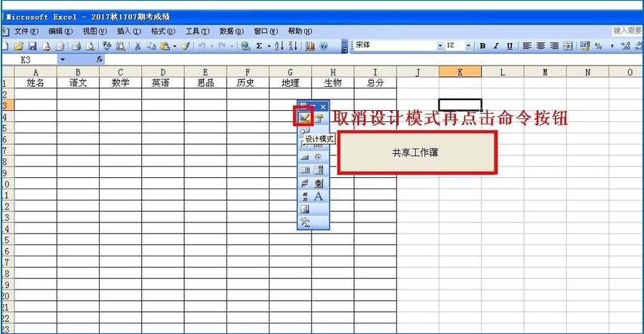Viewport: 644px width, 334px height.
Task: Sort ascending with the A-Z icon
Action: pos(279,46)
